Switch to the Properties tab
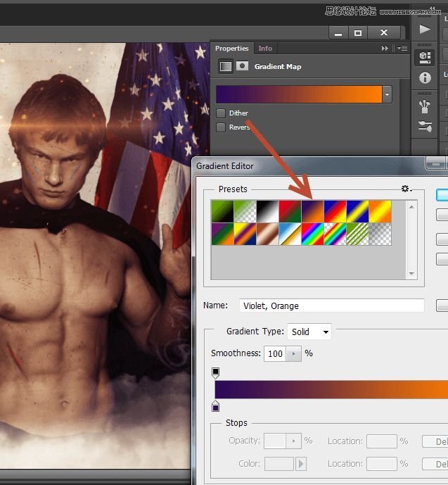 pos(231,49)
